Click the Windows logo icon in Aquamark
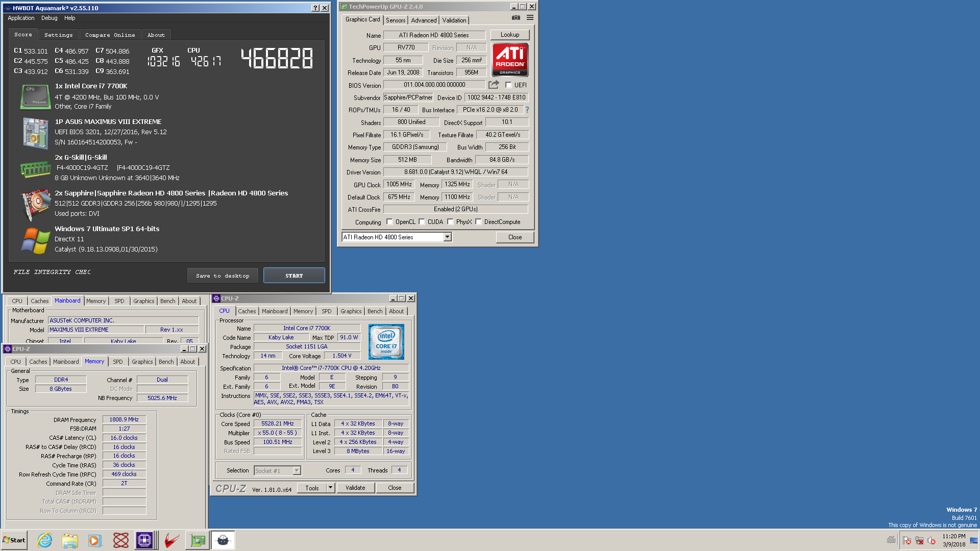 tap(36, 240)
